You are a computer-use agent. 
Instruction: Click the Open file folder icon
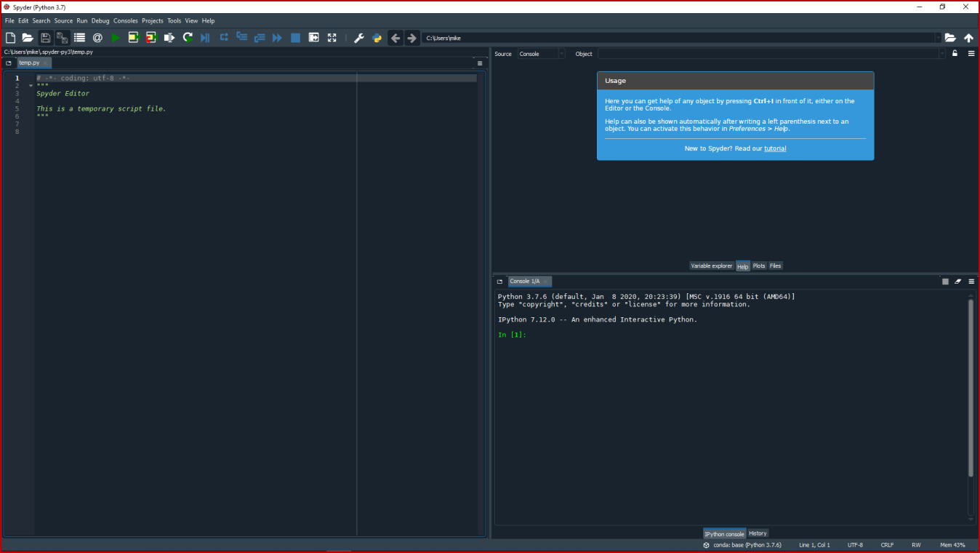[x=28, y=38]
